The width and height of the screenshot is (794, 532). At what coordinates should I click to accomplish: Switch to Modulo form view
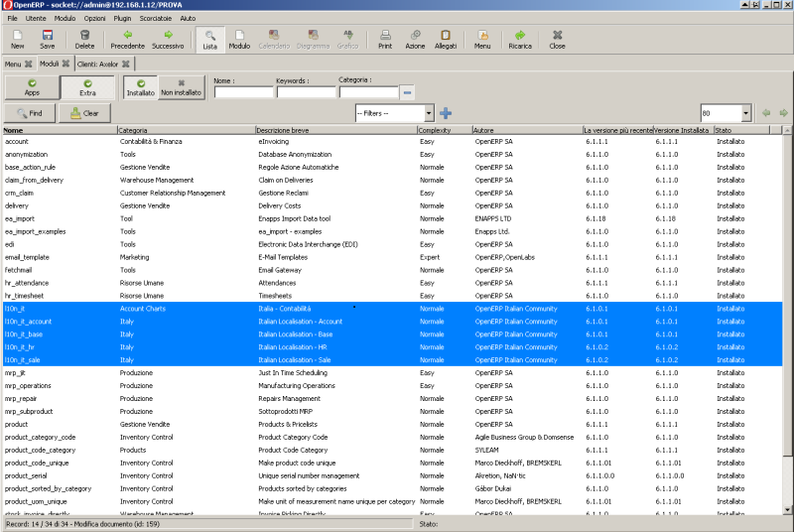pos(239,40)
